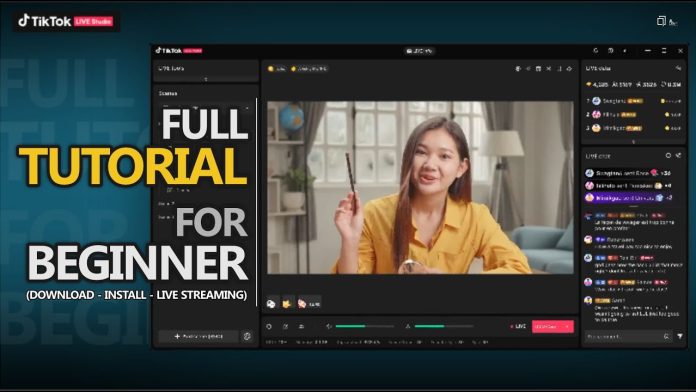Click the last stat in LIVE data

click(x=671, y=84)
